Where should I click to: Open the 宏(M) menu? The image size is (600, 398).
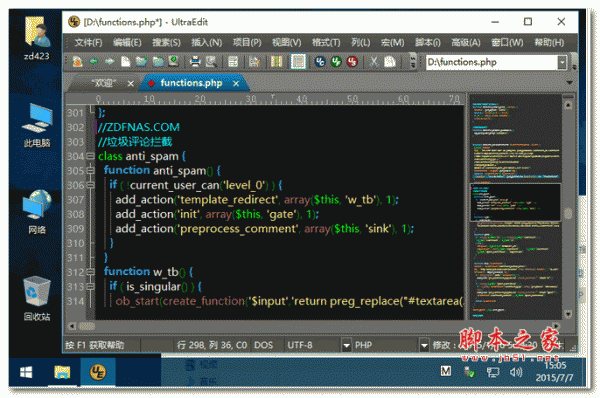392,42
